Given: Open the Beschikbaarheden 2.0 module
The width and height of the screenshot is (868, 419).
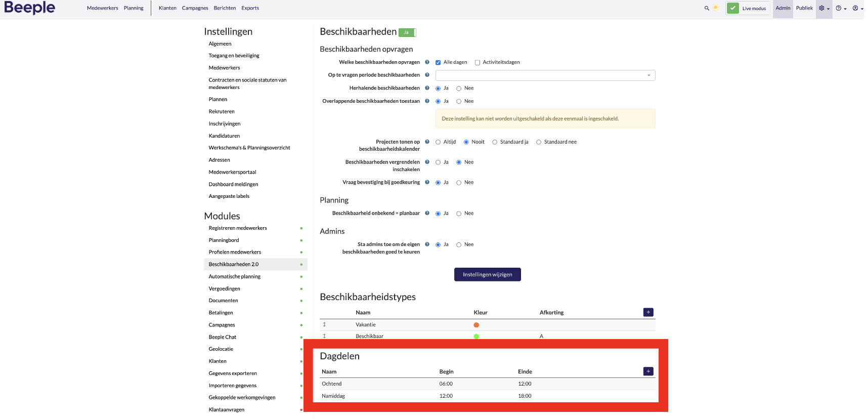Looking at the screenshot, I should [x=255, y=265].
